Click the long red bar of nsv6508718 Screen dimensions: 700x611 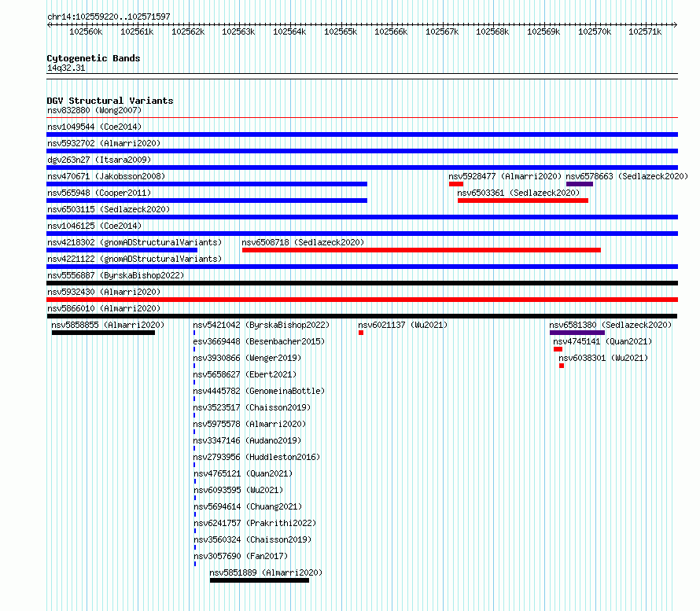coord(422,250)
